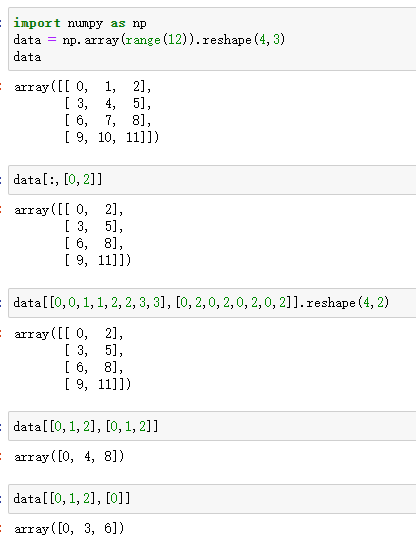Click the array([0, 3, 6]) output
Viewport: 416px width, 543px height.
click(69, 529)
